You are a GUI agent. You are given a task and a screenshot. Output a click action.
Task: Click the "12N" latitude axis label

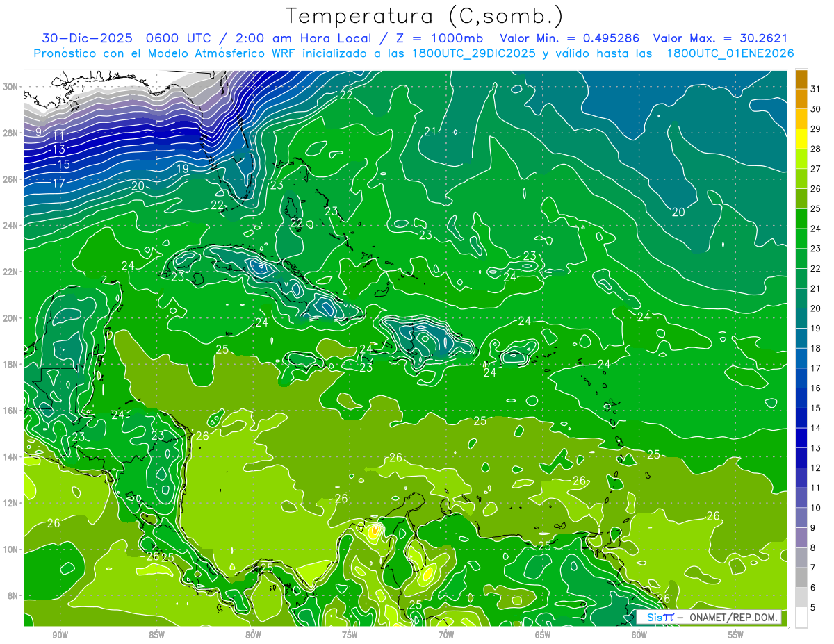coord(12,503)
